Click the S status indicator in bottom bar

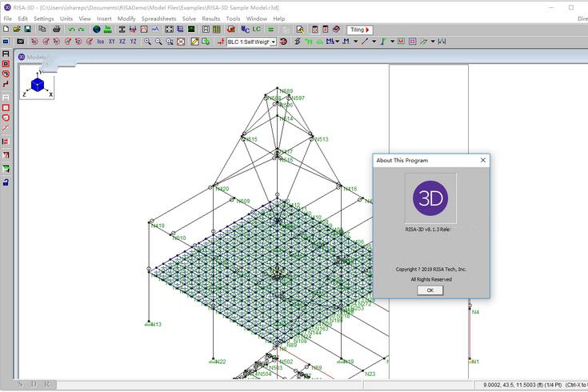pyautogui.click(x=20, y=384)
